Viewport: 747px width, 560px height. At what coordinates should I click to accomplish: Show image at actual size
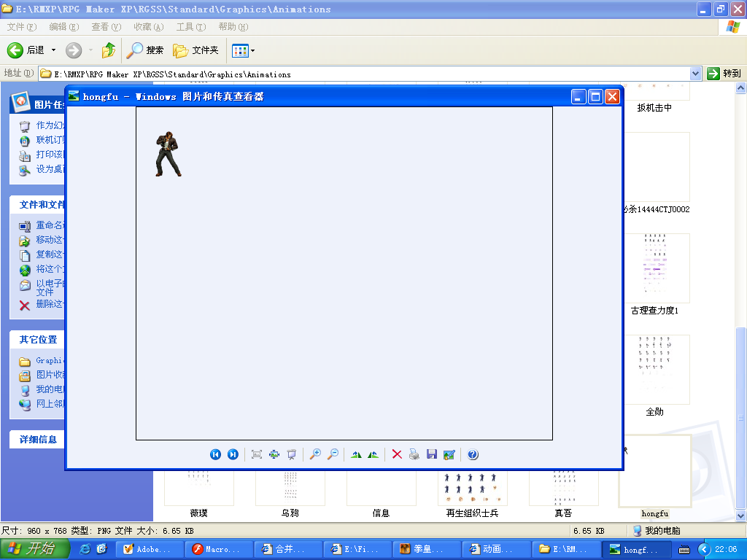coord(274,454)
